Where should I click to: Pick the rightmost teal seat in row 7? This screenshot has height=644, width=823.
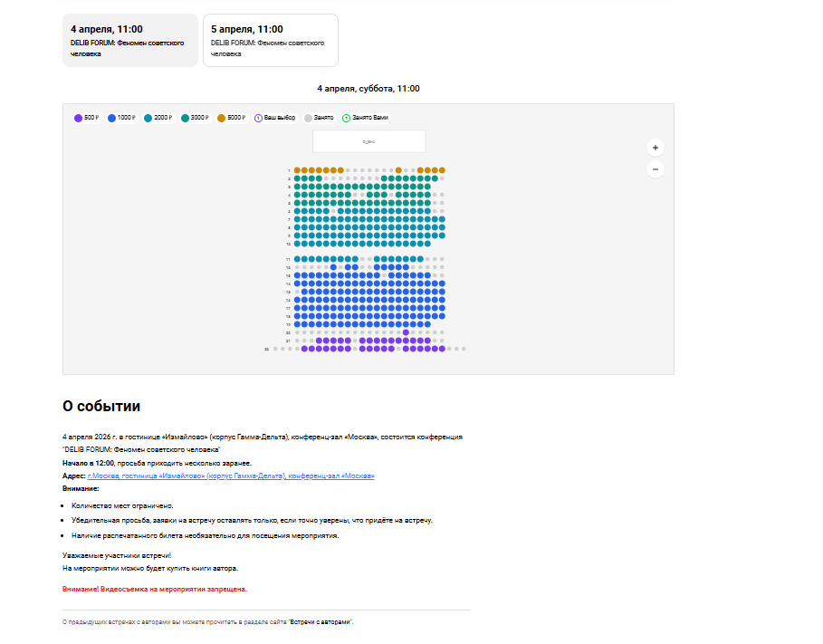pos(442,219)
